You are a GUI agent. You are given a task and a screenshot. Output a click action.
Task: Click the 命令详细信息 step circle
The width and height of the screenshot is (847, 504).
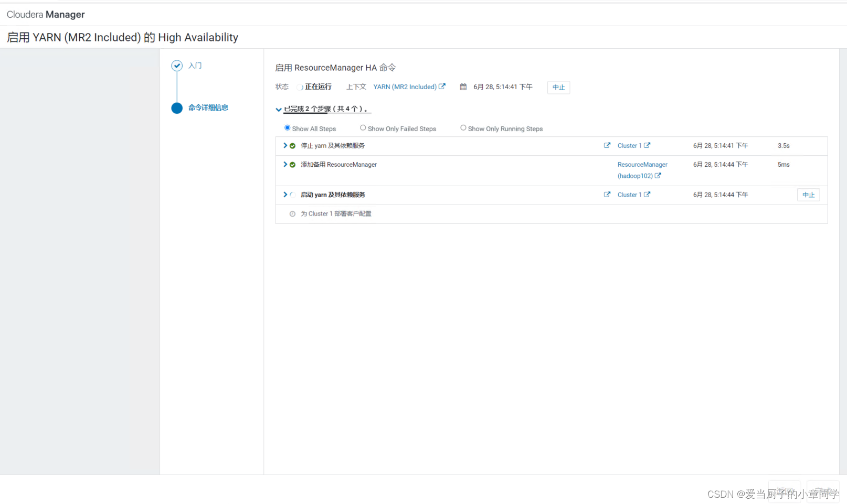point(177,108)
